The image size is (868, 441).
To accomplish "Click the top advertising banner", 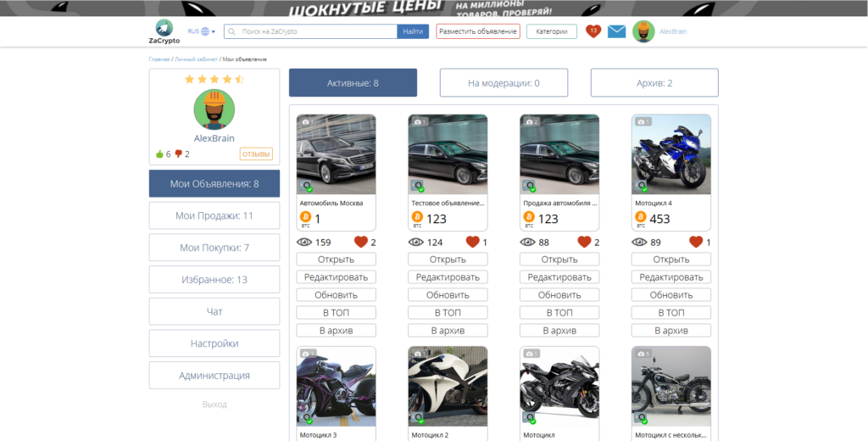I will pyautogui.click(x=434, y=8).
